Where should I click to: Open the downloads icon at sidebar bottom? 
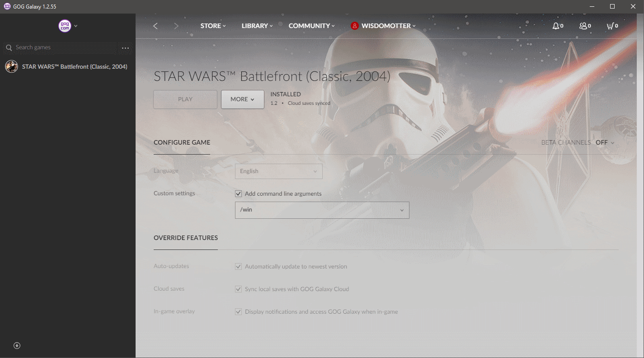(17, 346)
